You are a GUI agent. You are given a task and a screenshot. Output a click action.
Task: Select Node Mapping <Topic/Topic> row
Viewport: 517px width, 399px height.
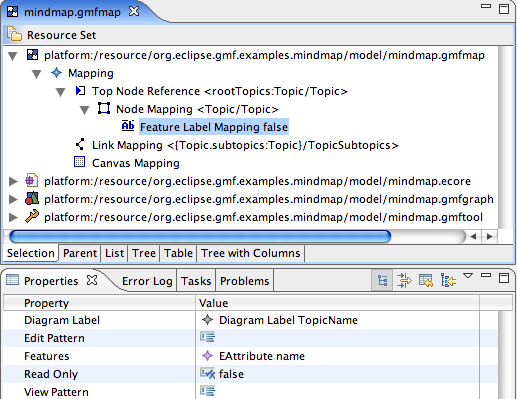[197, 109]
